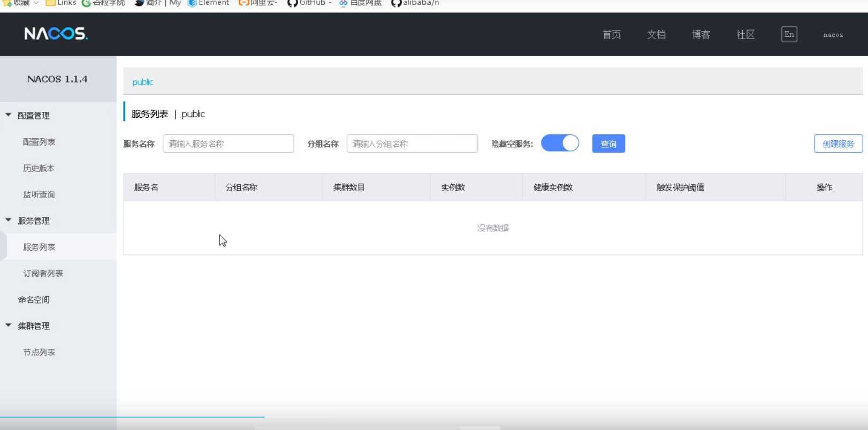Viewport: 868px width, 430px height.
Task: Collapse the 服务管理 menu arrow
Action: click(x=9, y=220)
